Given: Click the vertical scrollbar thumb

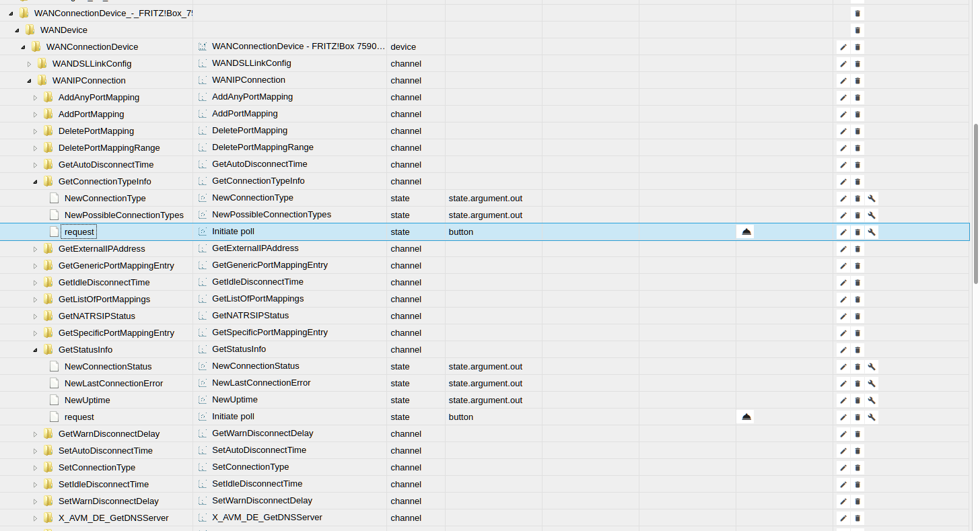Looking at the screenshot, I should [976, 203].
